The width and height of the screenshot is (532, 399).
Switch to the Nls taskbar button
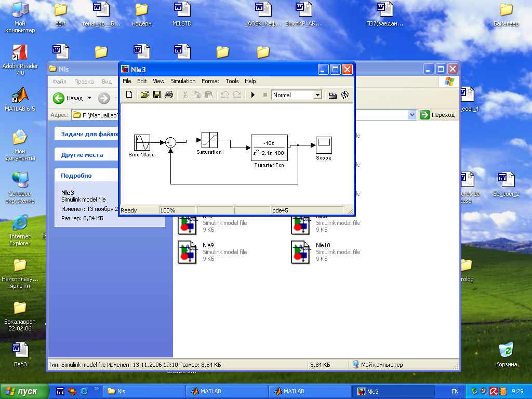pyautogui.click(x=144, y=392)
